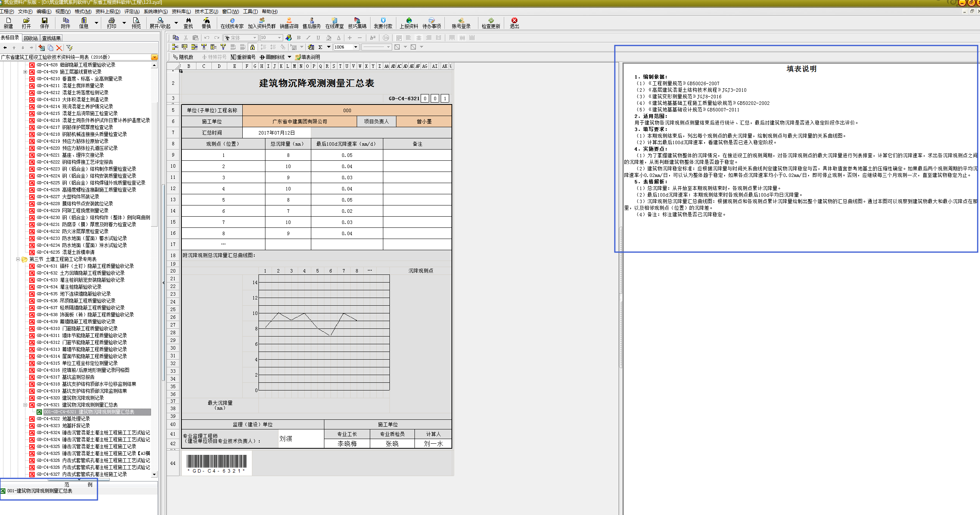Toggle Bold formatting
980x515 pixels.
click(x=299, y=37)
